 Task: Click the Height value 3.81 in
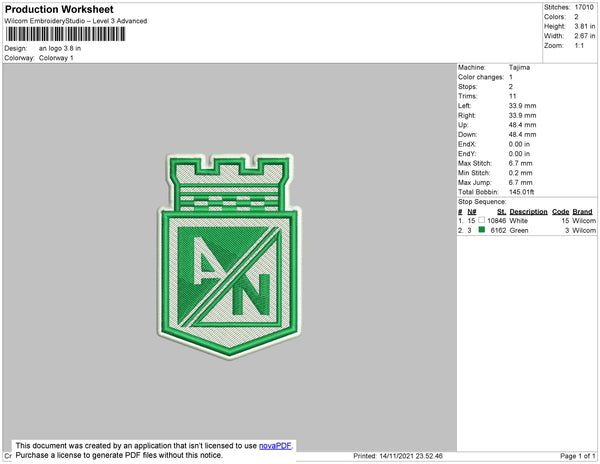pos(585,26)
